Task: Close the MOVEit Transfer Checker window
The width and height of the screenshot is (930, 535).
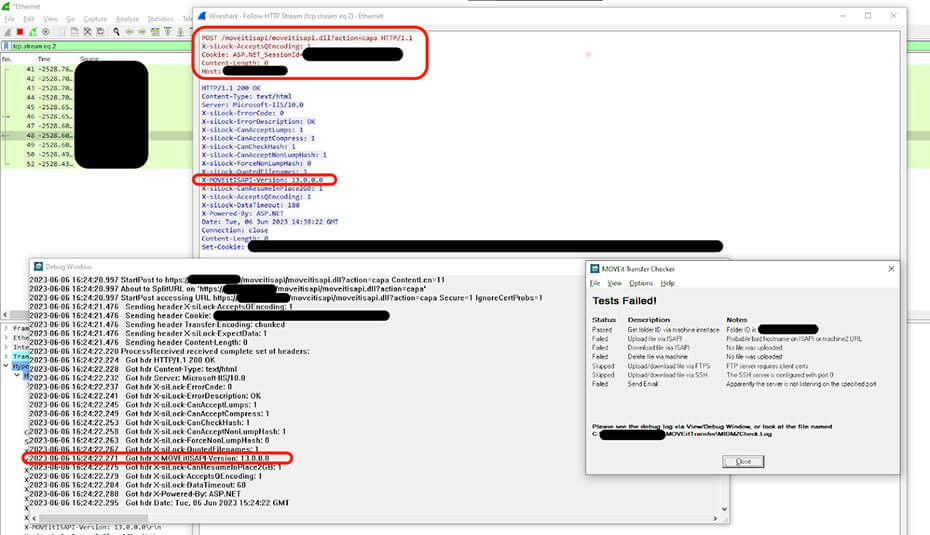Action: [x=891, y=269]
